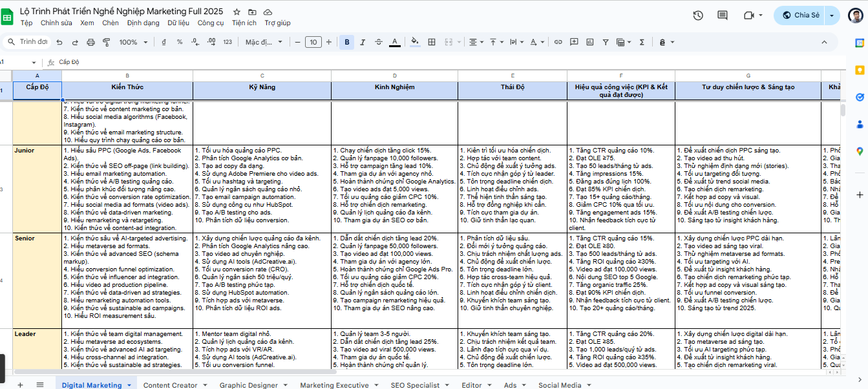Add a new sheet with plus button
Image resolution: width=868 pixels, height=389 pixels.
20,385
